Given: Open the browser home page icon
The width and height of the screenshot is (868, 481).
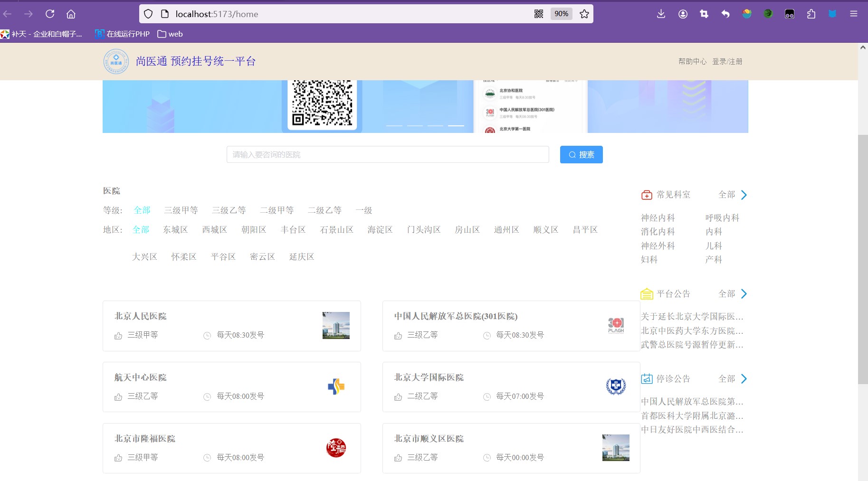Looking at the screenshot, I should (x=71, y=14).
